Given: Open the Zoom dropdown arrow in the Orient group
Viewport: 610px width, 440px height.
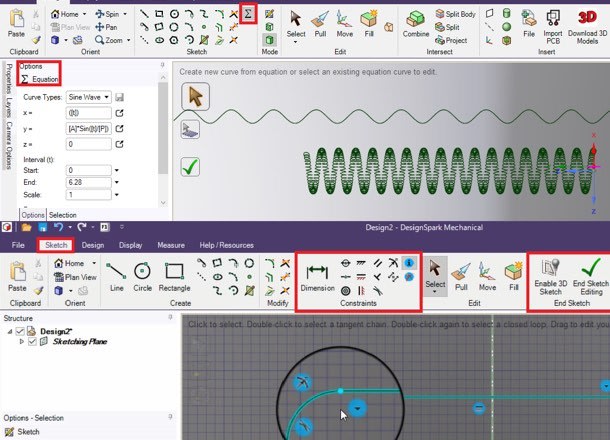Looking at the screenshot, I should [128, 40].
